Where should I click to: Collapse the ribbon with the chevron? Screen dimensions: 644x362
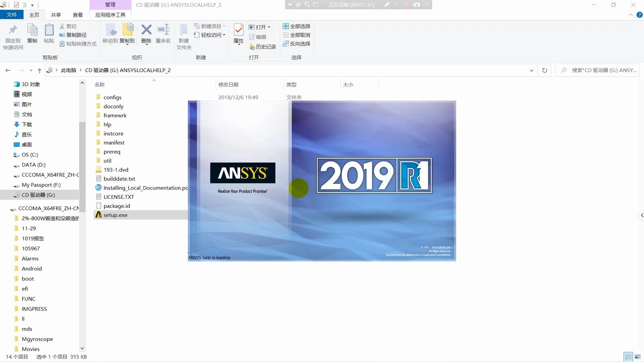point(630,15)
